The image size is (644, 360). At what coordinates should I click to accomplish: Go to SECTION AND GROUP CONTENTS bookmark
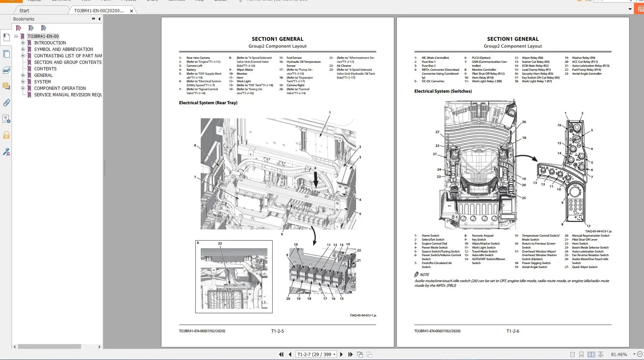[68, 62]
